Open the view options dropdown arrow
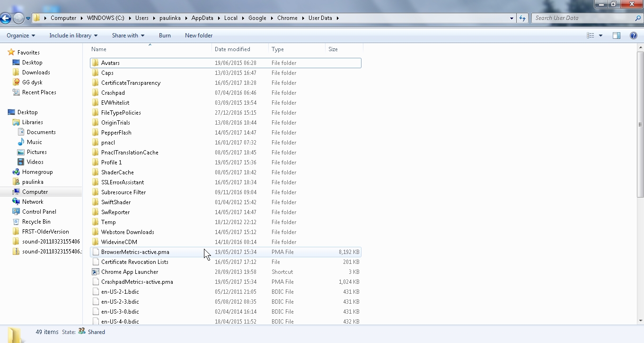The width and height of the screenshot is (644, 343). click(x=600, y=36)
